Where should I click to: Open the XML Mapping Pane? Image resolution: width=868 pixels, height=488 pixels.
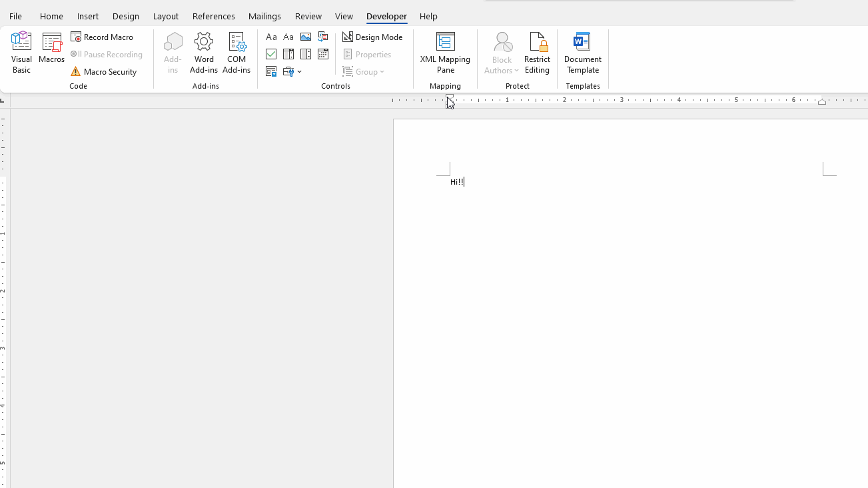tap(445, 53)
